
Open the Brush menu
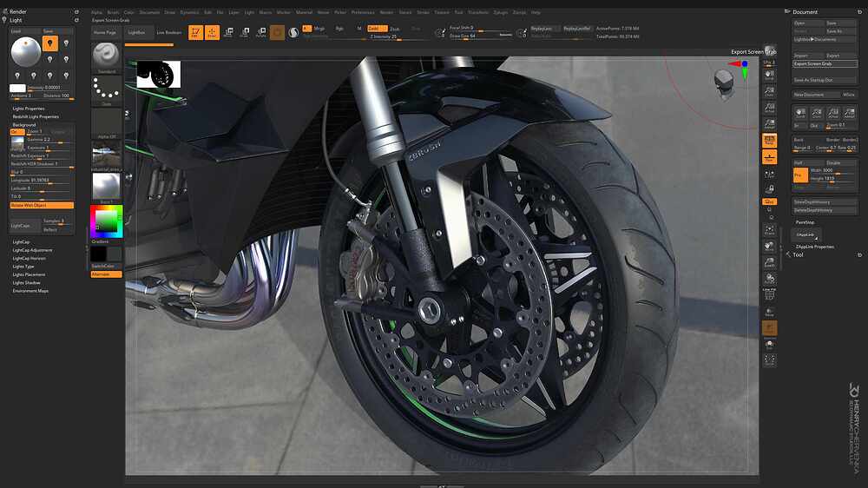(113, 12)
